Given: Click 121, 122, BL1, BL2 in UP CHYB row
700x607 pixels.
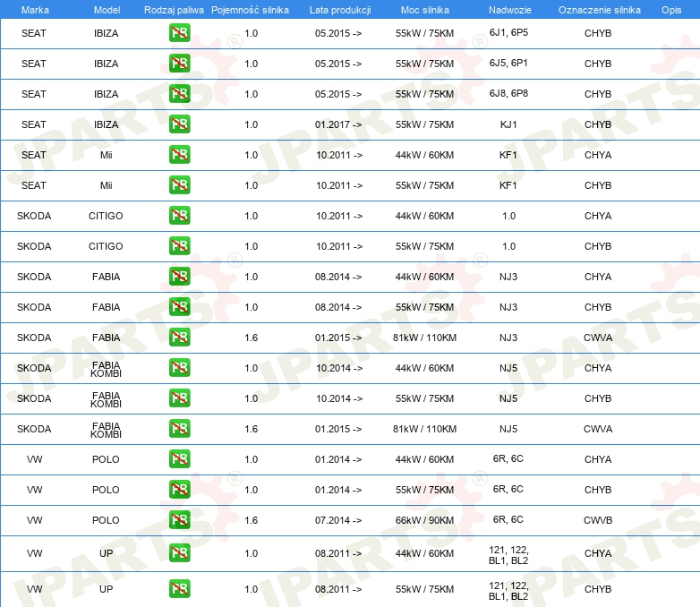Looking at the screenshot, I should [508, 591].
